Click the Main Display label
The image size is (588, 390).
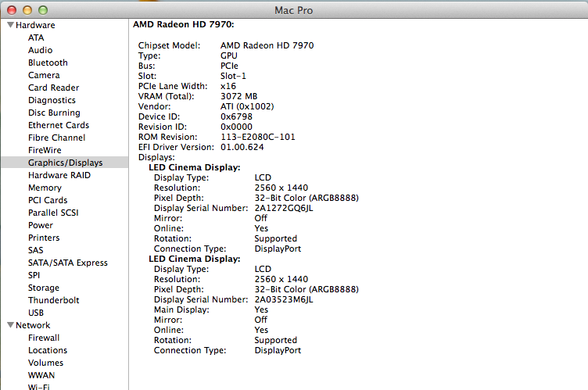181,309
